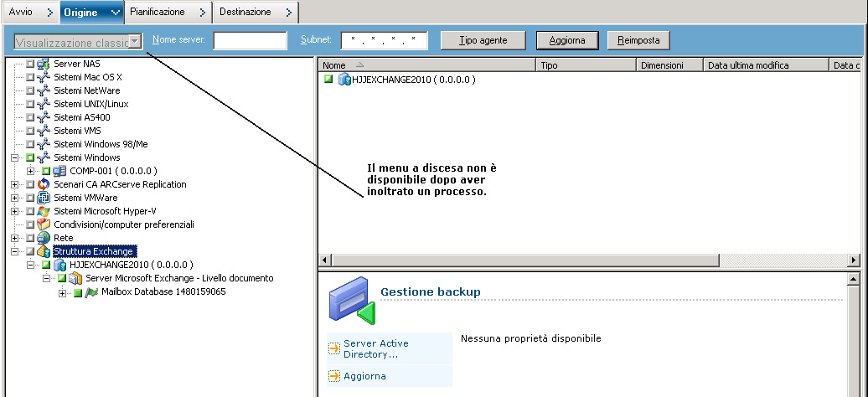Click the properties pane scroll up arrow
The image size is (868, 397).
(x=854, y=278)
